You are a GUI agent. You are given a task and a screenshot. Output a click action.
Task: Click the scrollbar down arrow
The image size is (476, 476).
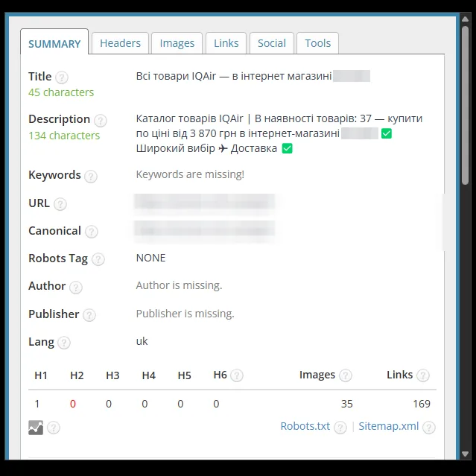click(465, 454)
